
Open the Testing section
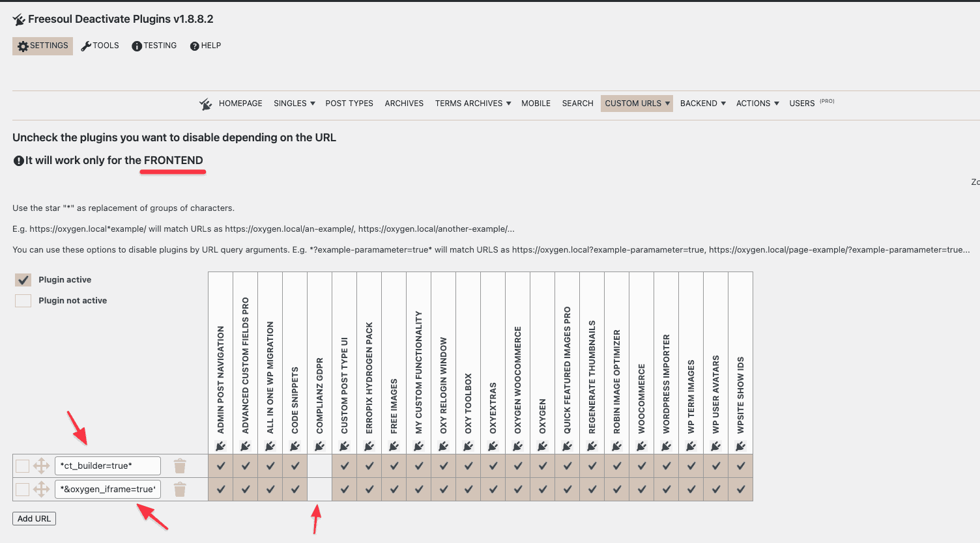(154, 46)
